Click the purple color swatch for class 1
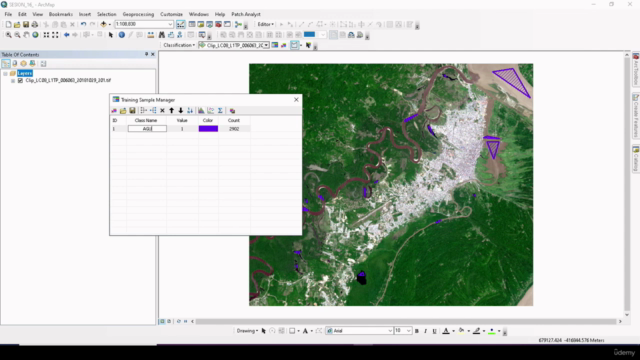640x360 pixels. 208,129
